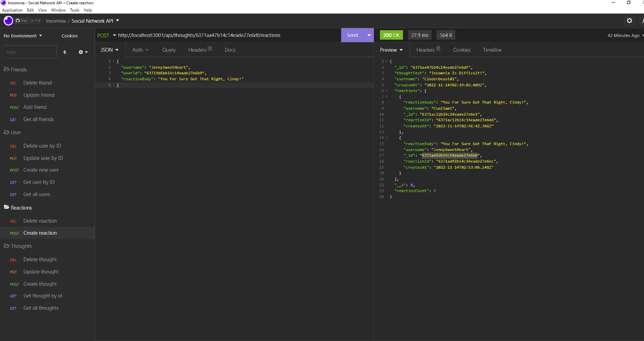Open the Social Network API workspace dropdown
This screenshot has height=341, width=644.
[95, 21]
